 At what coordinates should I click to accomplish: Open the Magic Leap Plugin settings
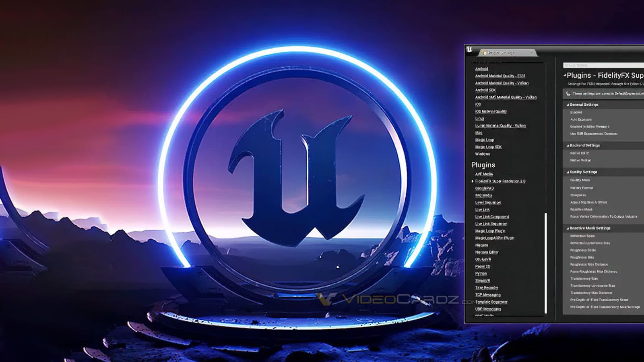(x=490, y=231)
